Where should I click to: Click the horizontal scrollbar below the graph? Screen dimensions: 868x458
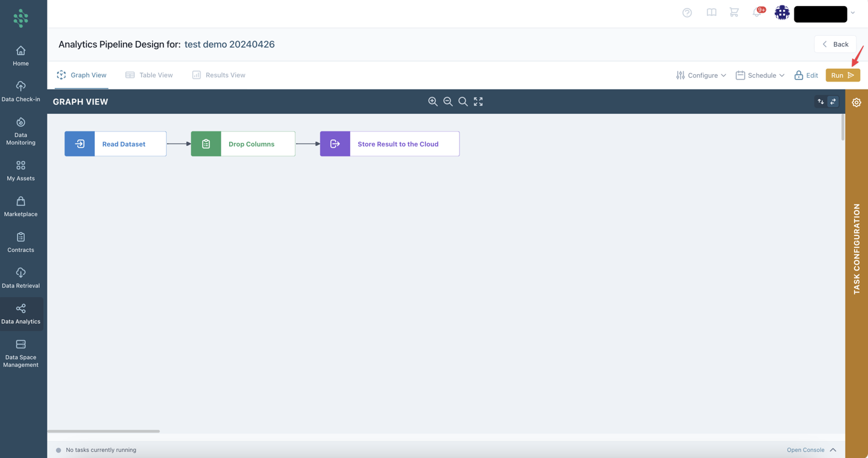104,431
